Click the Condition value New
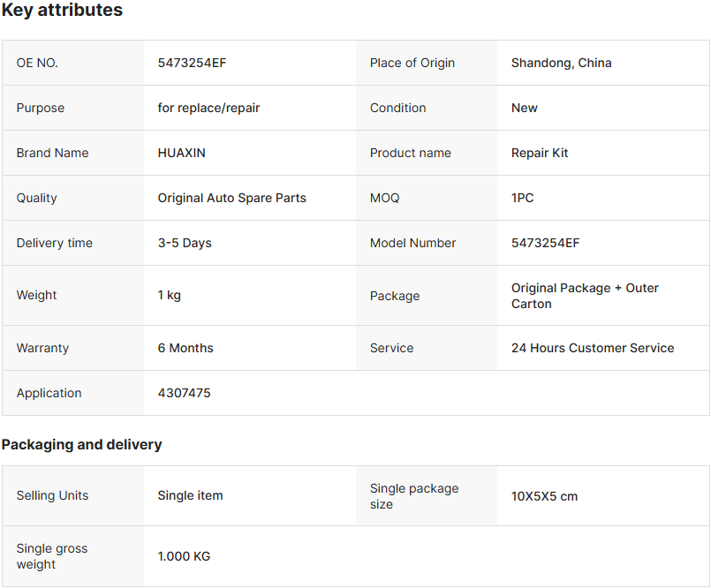Image resolution: width=711 pixels, height=588 pixels. 524,108
